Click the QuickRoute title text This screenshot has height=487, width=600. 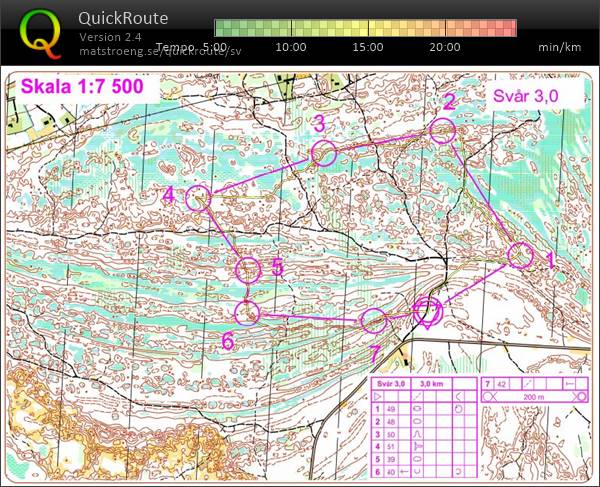[x=123, y=18]
